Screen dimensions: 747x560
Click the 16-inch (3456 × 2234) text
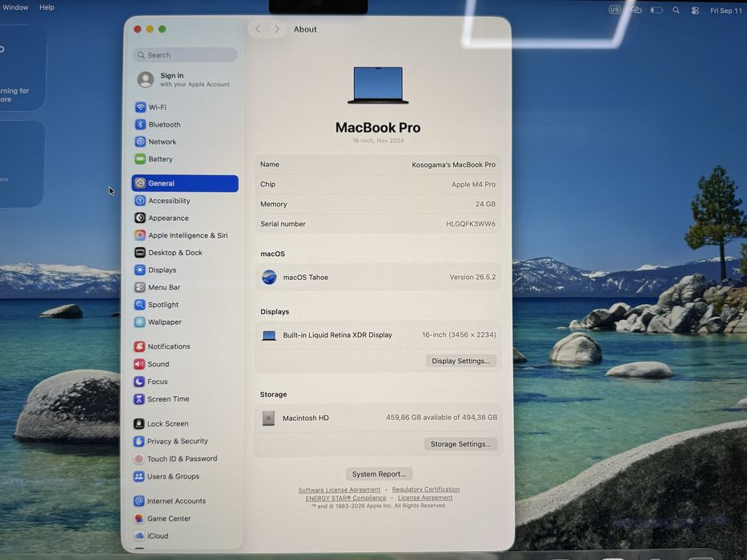point(459,334)
